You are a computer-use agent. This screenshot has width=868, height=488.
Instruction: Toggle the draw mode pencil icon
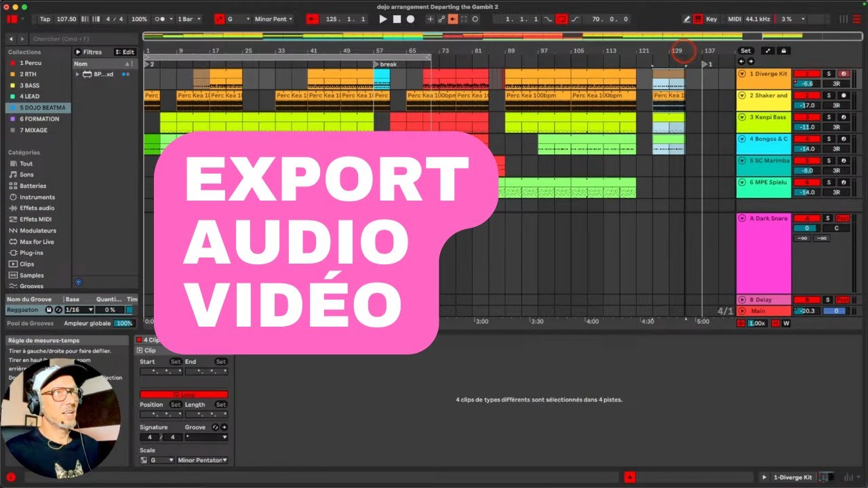click(x=686, y=19)
